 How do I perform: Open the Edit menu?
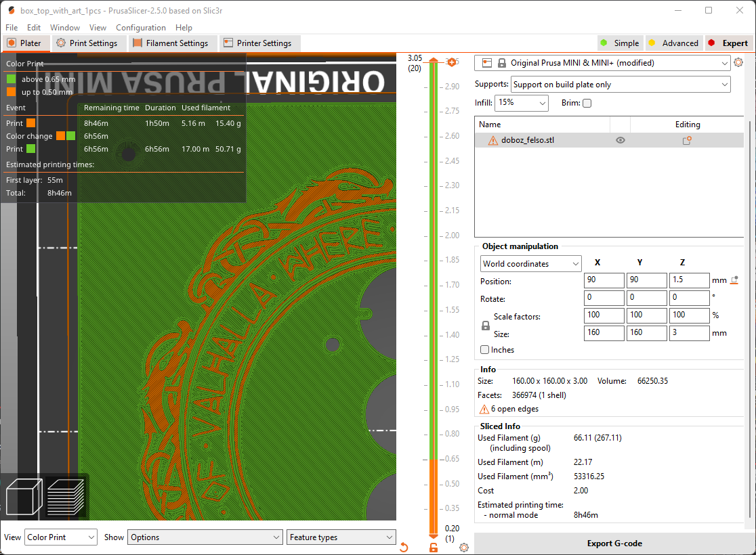tap(34, 28)
